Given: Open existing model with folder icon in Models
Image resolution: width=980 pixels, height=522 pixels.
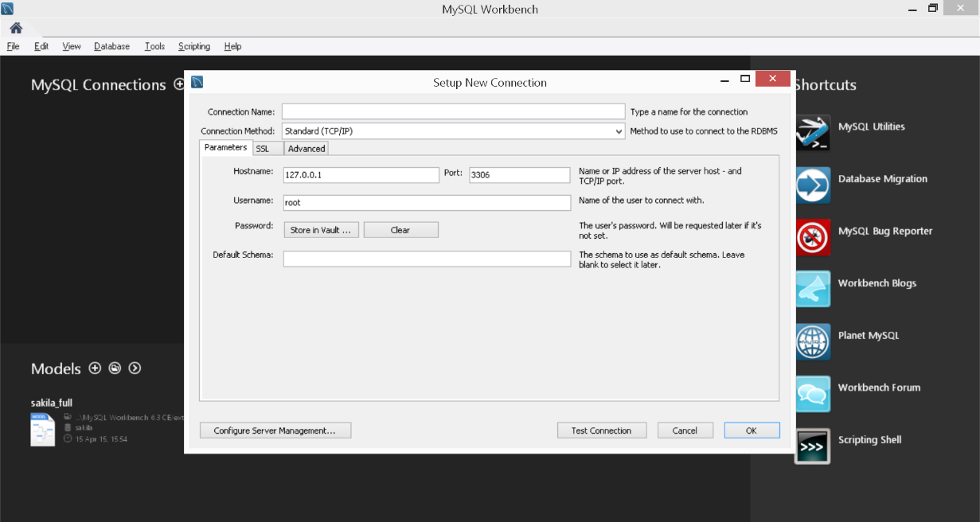Looking at the screenshot, I should 115,368.
